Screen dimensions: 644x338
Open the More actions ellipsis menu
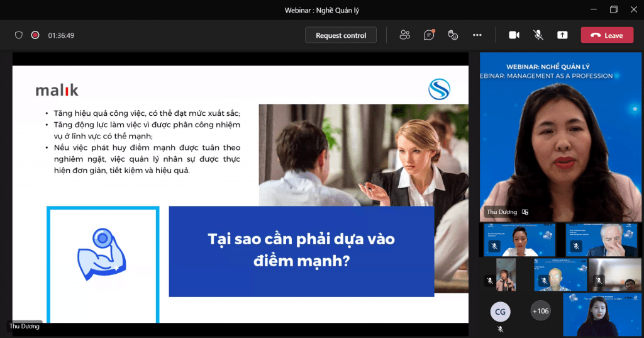click(477, 35)
